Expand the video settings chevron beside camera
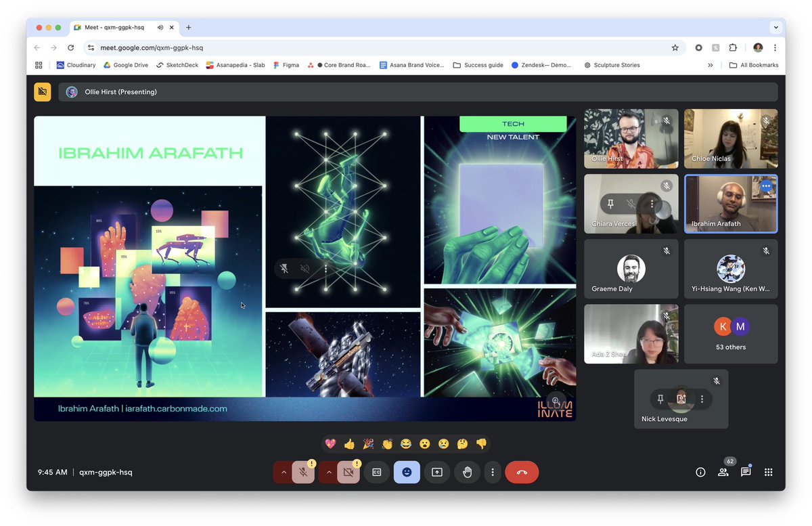 pos(328,472)
